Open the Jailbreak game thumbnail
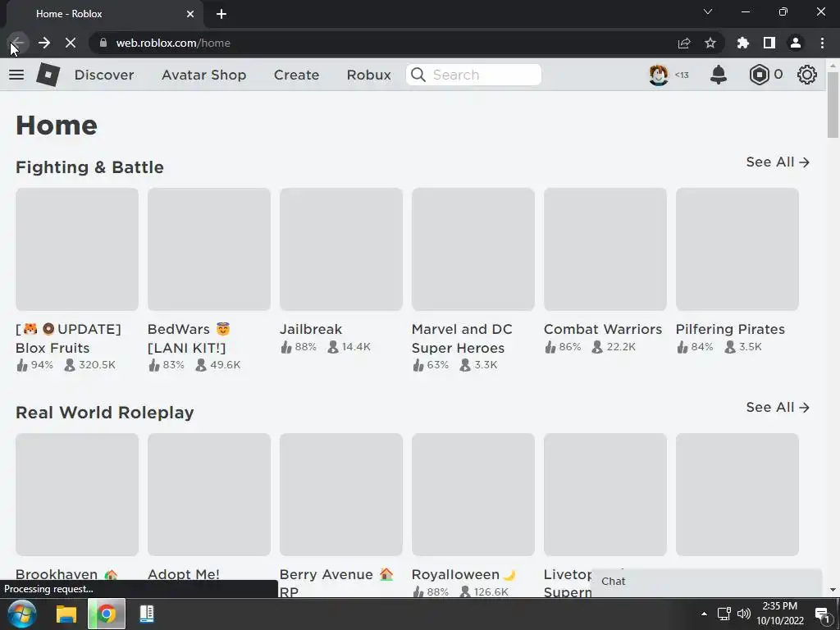This screenshot has width=840, height=630. tap(341, 249)
